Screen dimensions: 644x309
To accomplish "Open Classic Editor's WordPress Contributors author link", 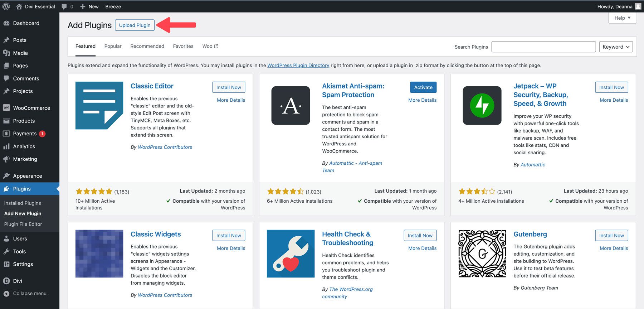I will tap(165, 147).
